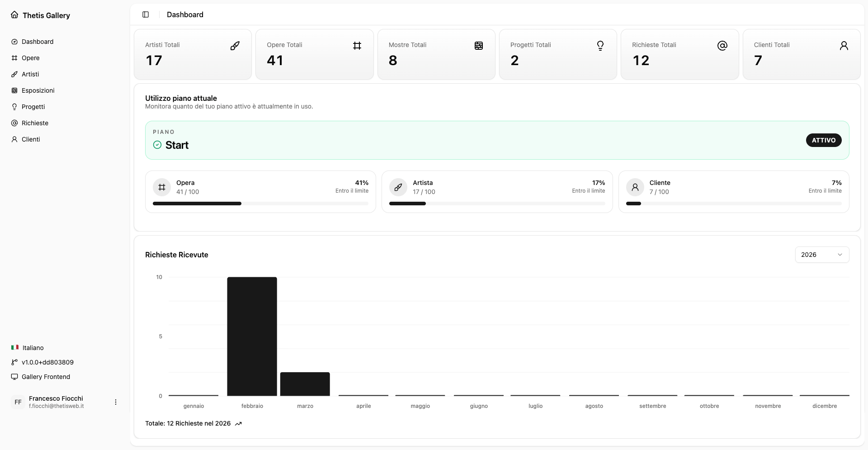Click the gallery icon in Mostre Totali card
Viewport: 868px width, 450px height.
click(479, 46)
